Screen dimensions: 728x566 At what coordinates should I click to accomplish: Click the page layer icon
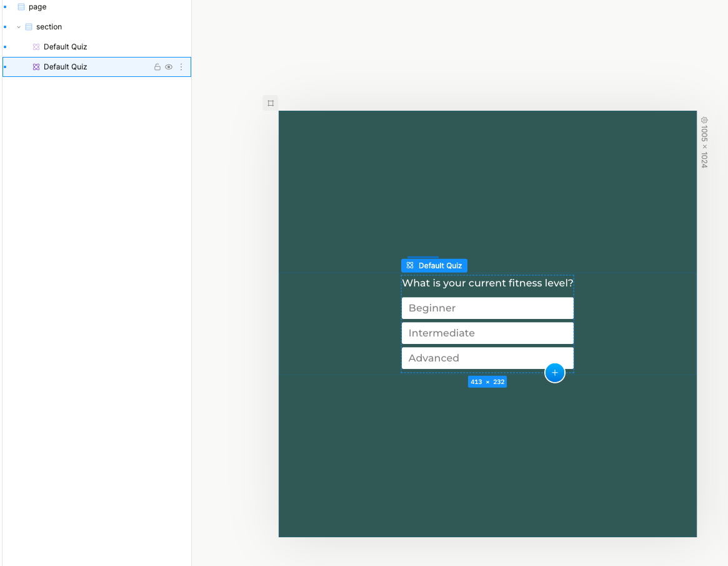pos(21,7)
